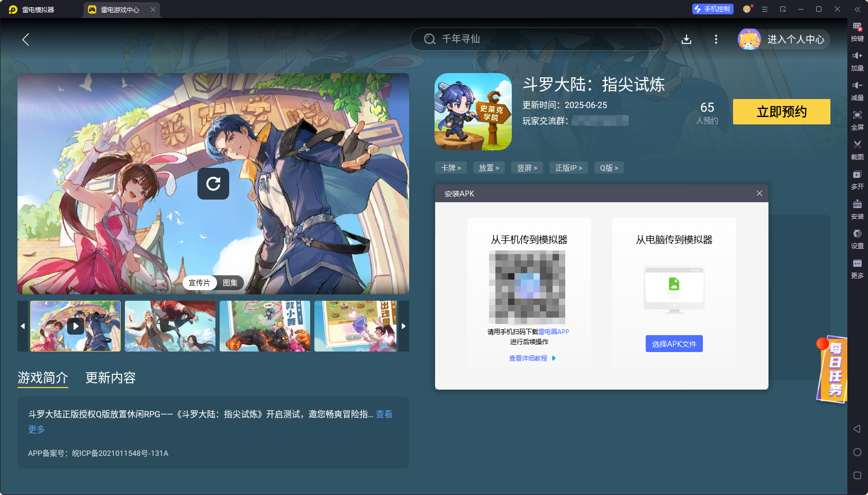This screenshot has height=495, width=868.
Task: Select the video thumbnail with play icon
Action: (x=76, y=326)
